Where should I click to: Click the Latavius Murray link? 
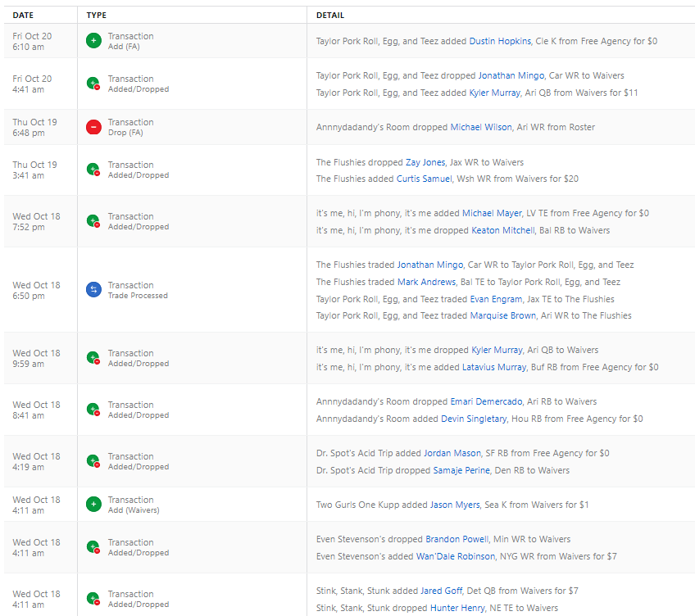pyautogui.click(x=492, y=367)
